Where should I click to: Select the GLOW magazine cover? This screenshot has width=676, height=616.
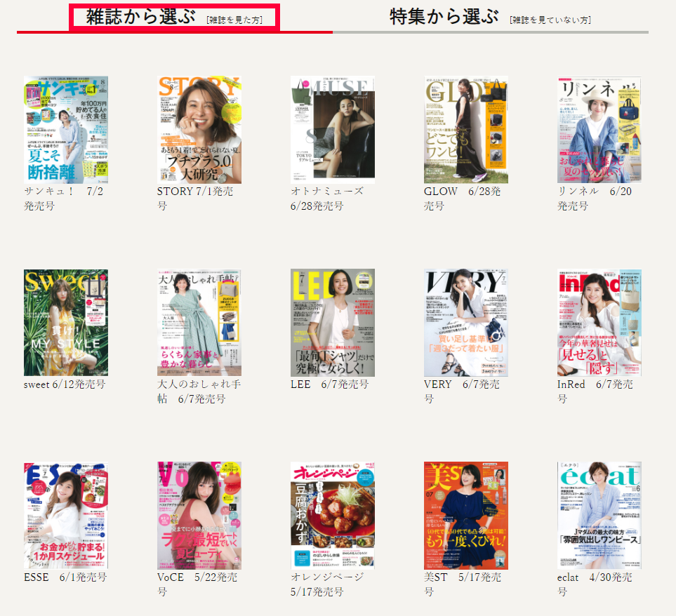click(466, 129)
